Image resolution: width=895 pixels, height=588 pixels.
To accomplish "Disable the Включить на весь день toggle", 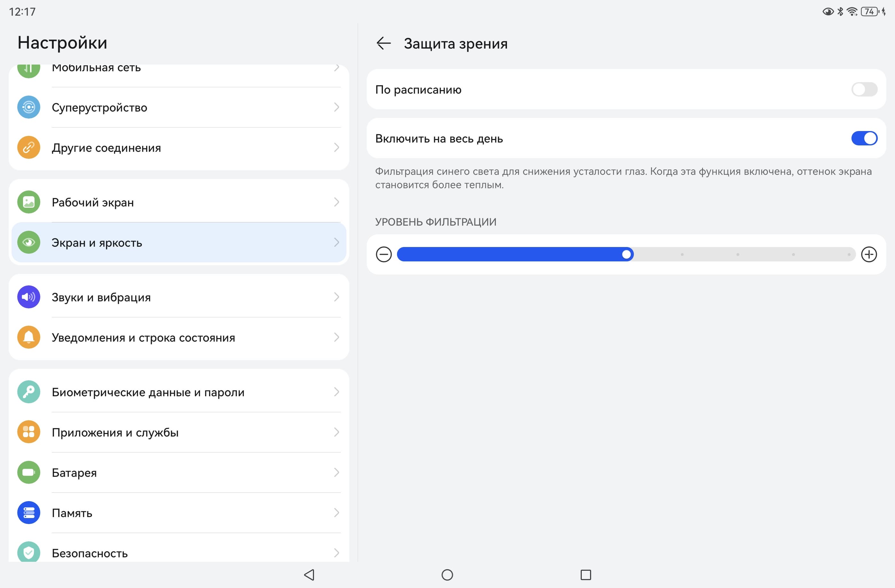I will [864, 138].
